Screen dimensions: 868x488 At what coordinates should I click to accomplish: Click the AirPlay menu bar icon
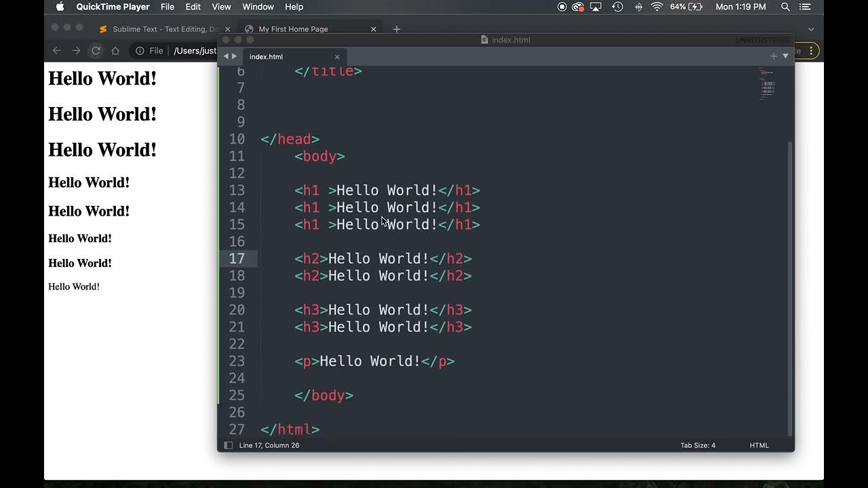click(596, 7)
